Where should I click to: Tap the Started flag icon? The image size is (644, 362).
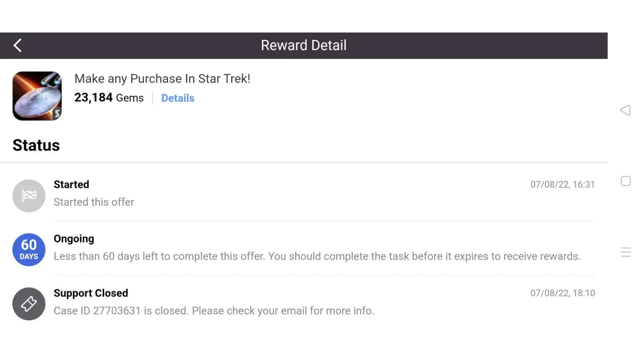pyautogui.click(x=29, y=196)
